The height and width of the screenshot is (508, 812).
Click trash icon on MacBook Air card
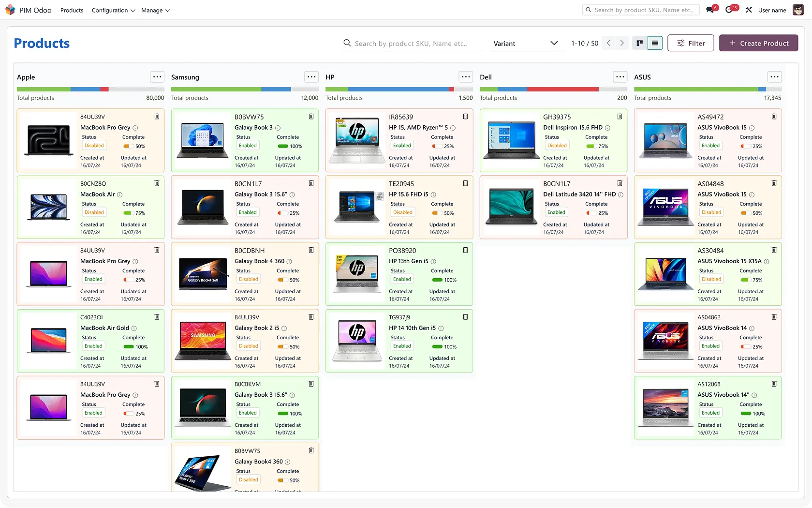coord(157,183)
